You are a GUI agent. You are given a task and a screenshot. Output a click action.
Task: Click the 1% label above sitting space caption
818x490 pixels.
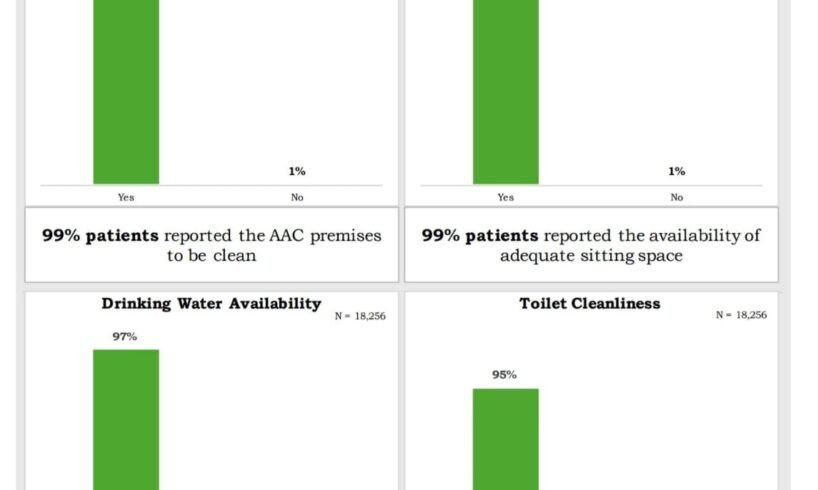[x=677, y=172]
